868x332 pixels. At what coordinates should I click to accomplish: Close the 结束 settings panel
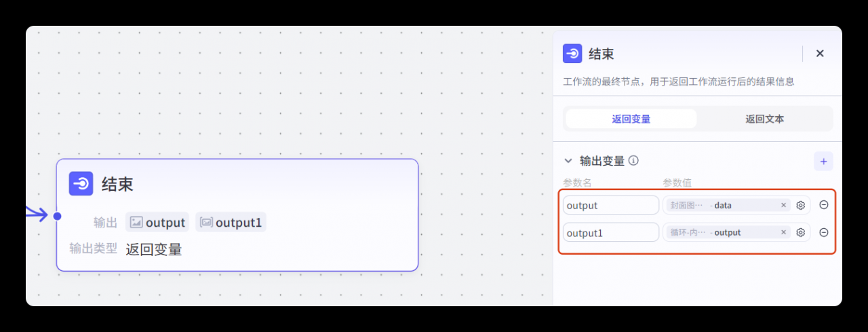(820, 54)
